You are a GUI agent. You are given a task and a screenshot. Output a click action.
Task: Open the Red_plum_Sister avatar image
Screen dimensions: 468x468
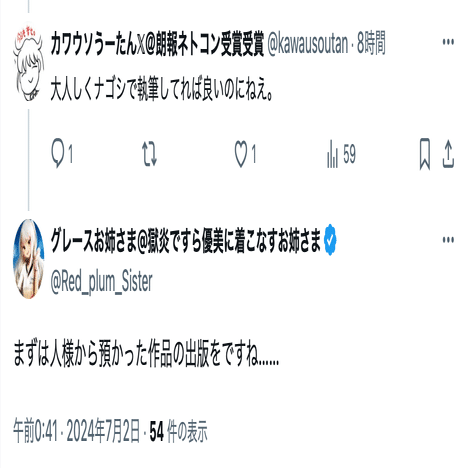click(29, 259)
